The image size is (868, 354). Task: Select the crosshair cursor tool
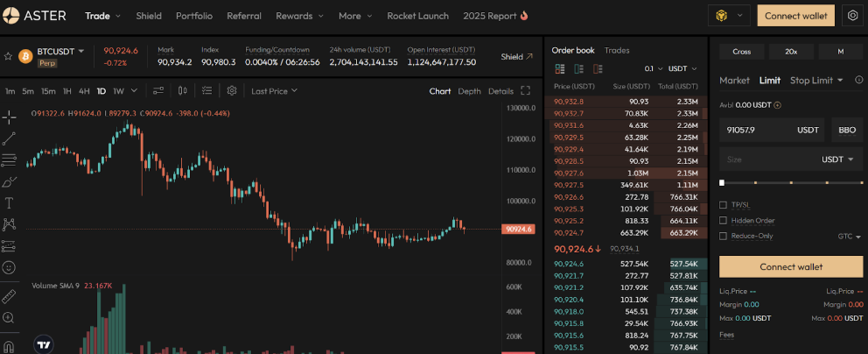click(9, 117)
